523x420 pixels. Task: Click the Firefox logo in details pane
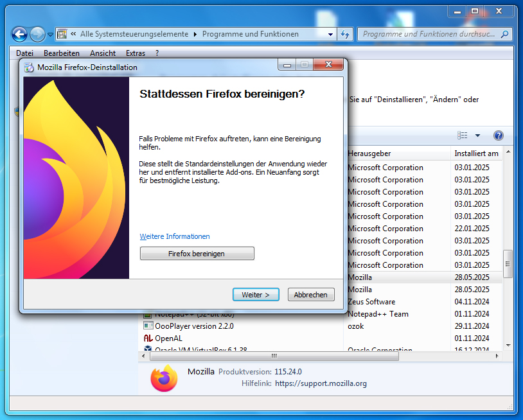tap(164, 378)
